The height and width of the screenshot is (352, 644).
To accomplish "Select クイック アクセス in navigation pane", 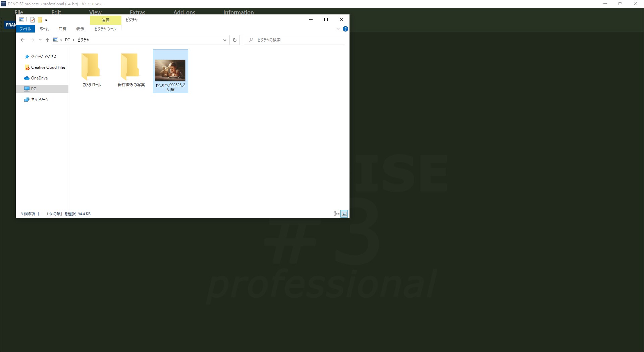I will (x=44, y=57).
